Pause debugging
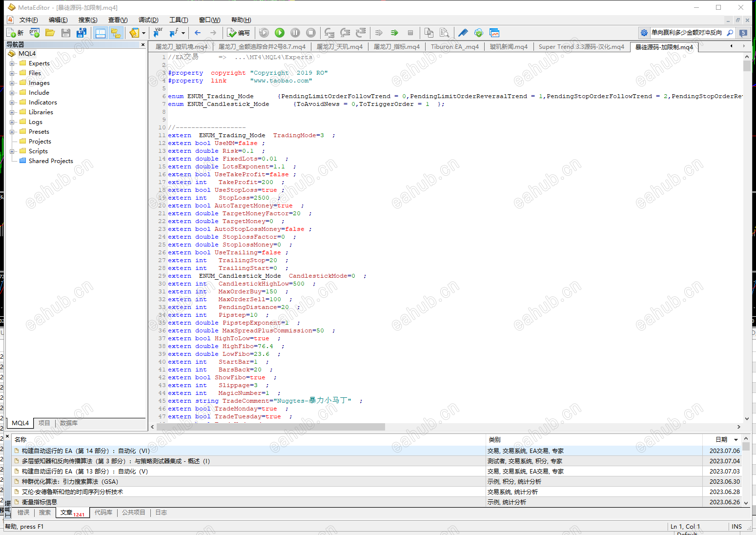The height and width of the screenshot is (535, 756). coord(295,33)
